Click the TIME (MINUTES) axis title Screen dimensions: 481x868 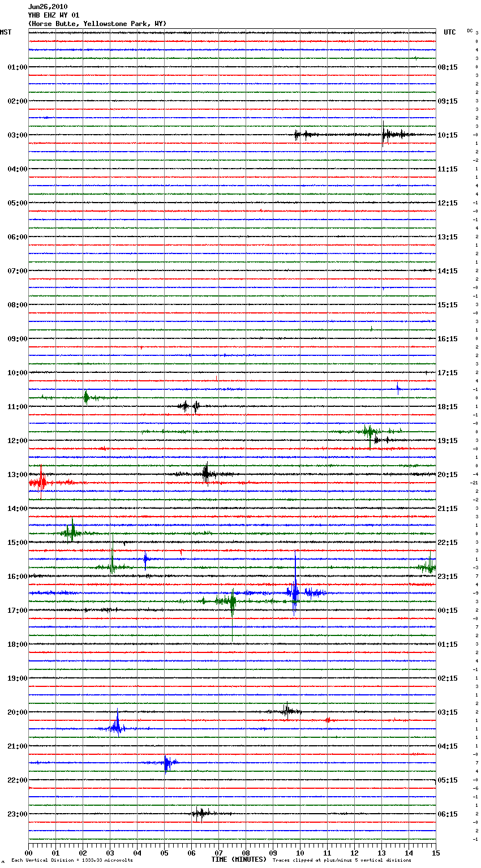click(239, 860)
